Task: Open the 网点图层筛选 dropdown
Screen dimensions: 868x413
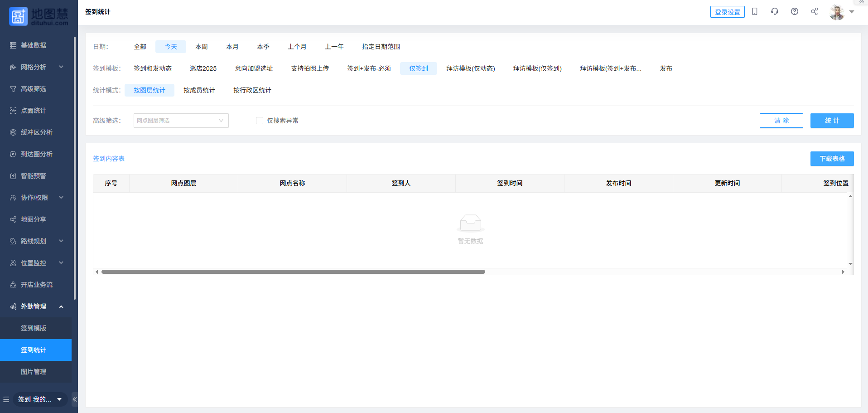Action: tap(181, 121)
